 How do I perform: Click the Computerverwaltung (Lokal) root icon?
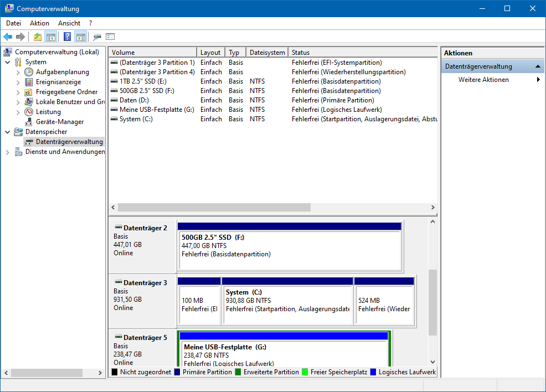coord(8,52)
